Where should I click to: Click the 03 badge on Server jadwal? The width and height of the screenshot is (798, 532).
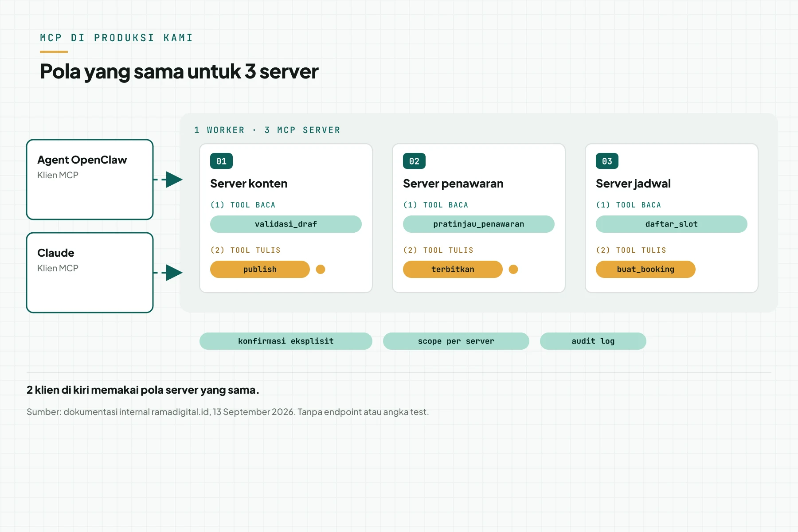point(607,161)
